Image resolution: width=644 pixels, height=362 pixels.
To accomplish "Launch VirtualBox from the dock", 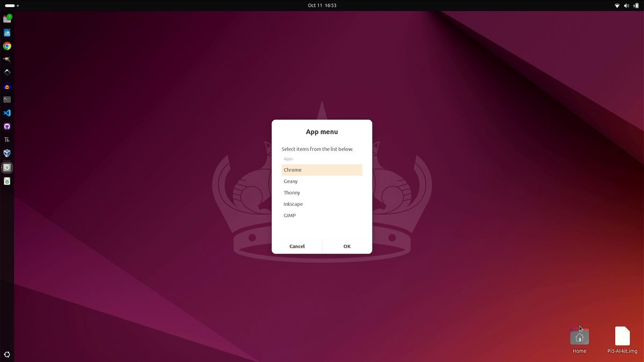I will point(7,153).
